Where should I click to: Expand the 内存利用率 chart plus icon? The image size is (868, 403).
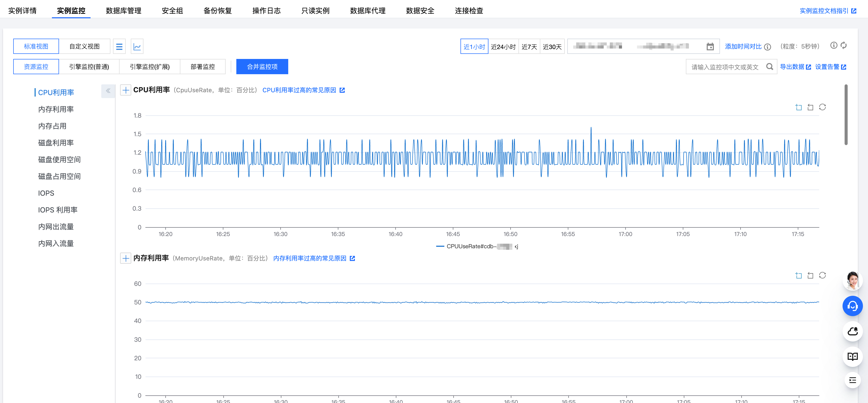coord(126,258)
